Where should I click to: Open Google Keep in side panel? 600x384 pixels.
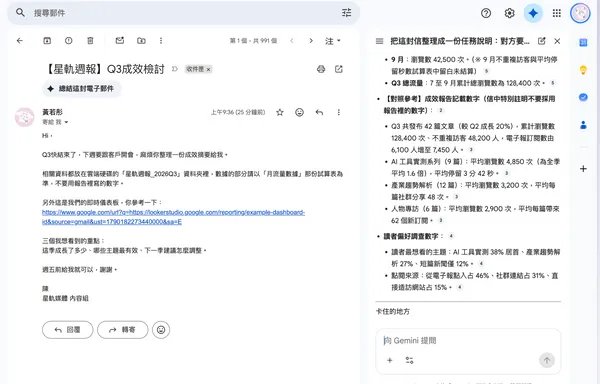pyautogui.click(x=583, y=70)
